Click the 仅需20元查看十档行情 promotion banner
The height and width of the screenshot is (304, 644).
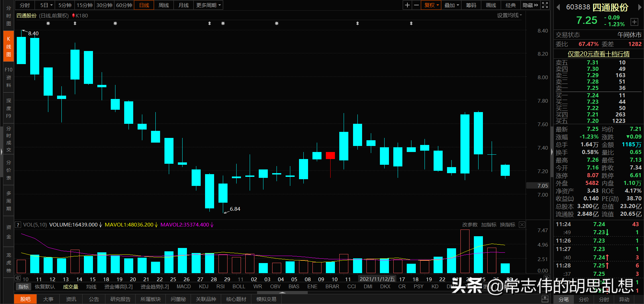(598, 54)
